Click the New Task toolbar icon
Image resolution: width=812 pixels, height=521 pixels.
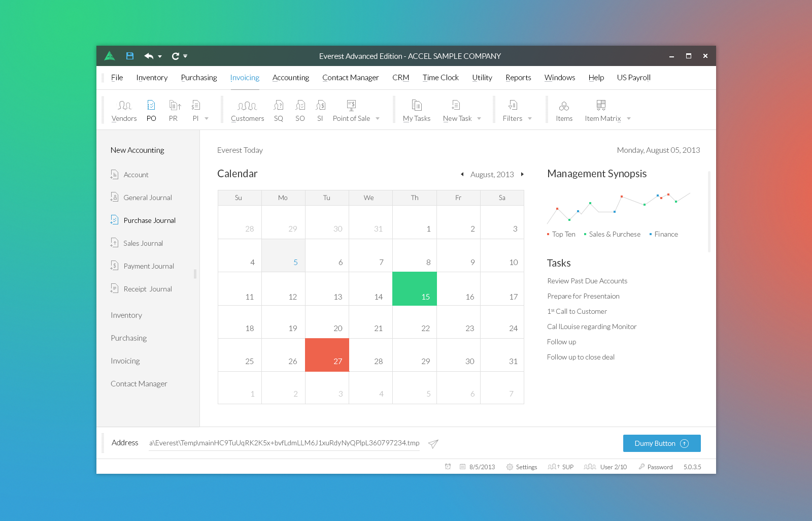457,111
